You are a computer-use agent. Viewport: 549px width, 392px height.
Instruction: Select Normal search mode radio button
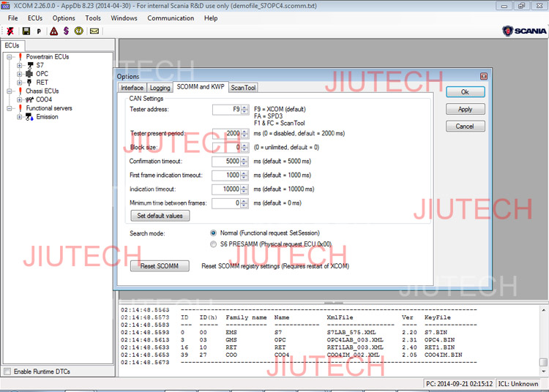coord(213,233)
